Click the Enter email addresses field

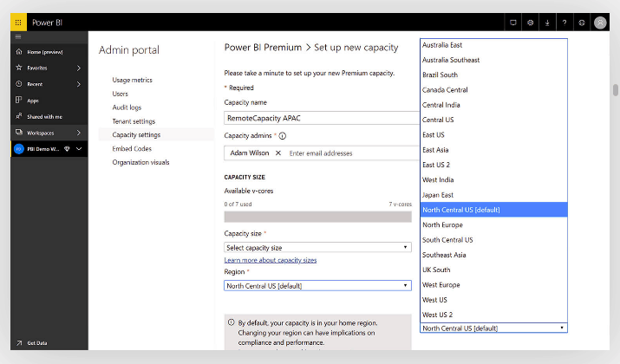(321, 153)
